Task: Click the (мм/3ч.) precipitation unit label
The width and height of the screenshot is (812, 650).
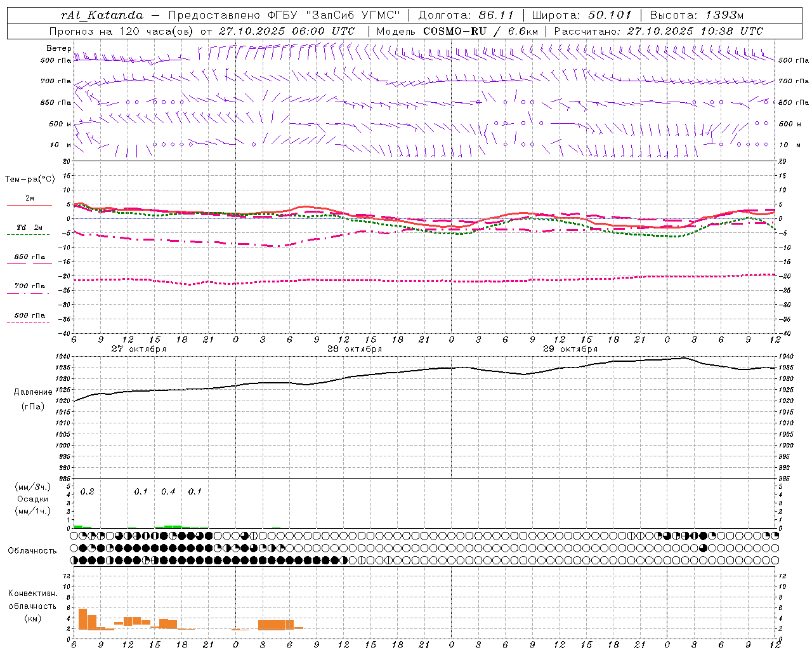Action: pyautogui.click(x=33, y=487)
